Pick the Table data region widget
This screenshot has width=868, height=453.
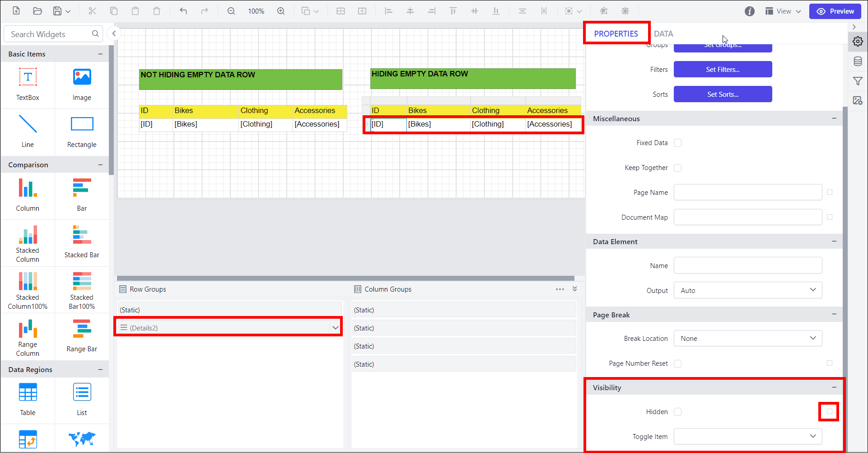(x=28, y=399)
